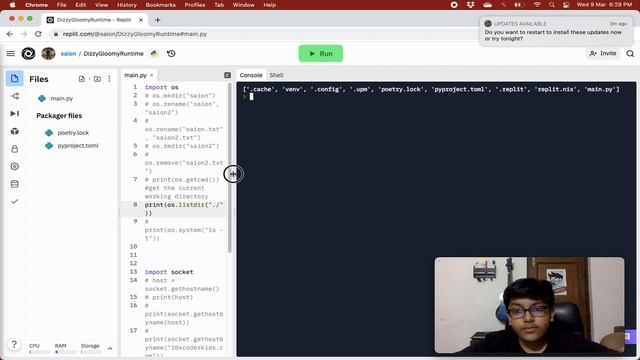Click the CPU usage meter

click(38, 348)
